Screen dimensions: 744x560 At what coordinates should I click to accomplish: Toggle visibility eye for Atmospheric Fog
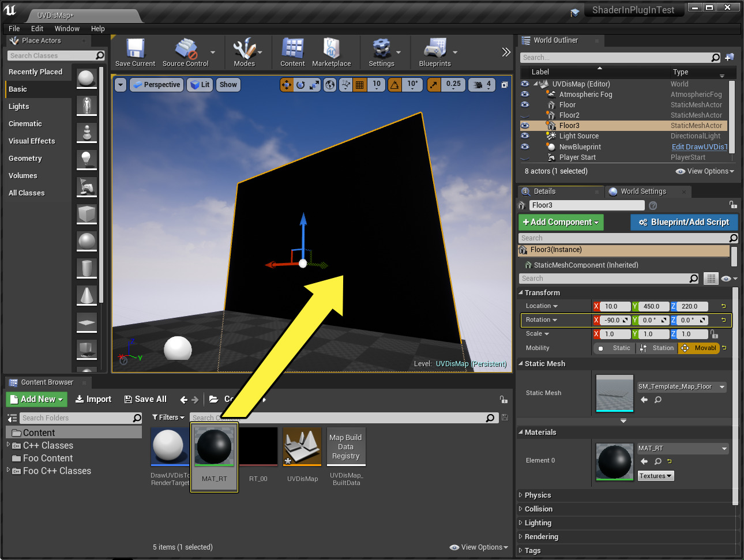[525, 94]
